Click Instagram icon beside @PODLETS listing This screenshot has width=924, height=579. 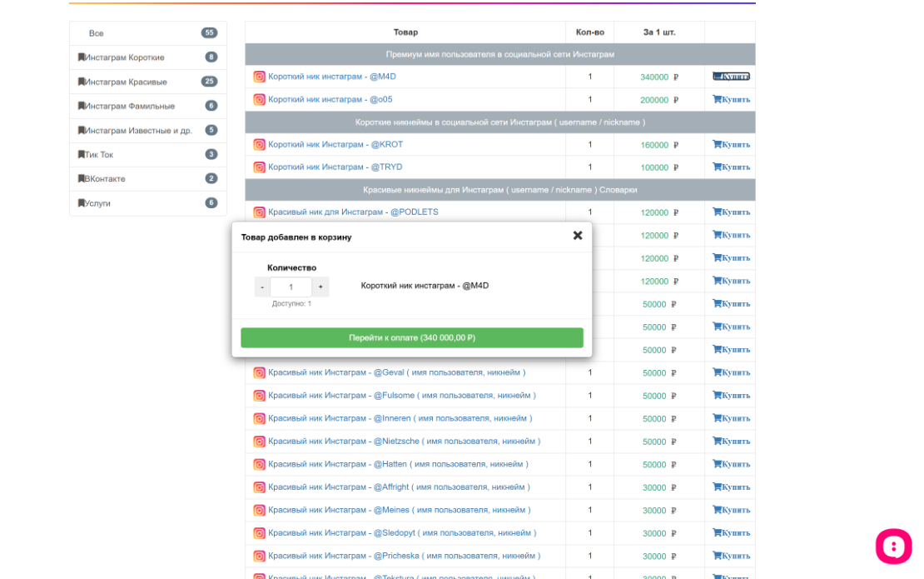pyautogui.click(x=259, y=212)
